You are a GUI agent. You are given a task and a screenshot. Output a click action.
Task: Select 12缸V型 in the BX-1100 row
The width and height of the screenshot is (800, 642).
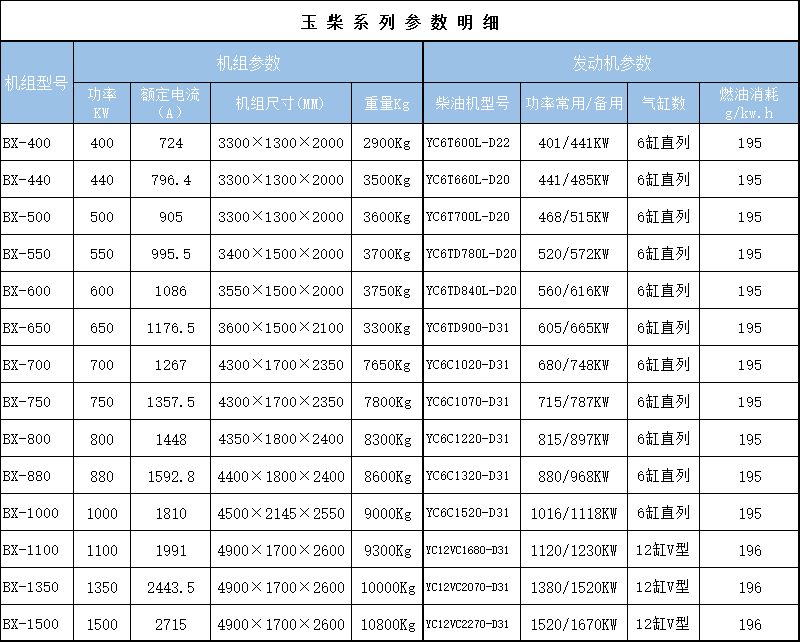click(663, 550)
